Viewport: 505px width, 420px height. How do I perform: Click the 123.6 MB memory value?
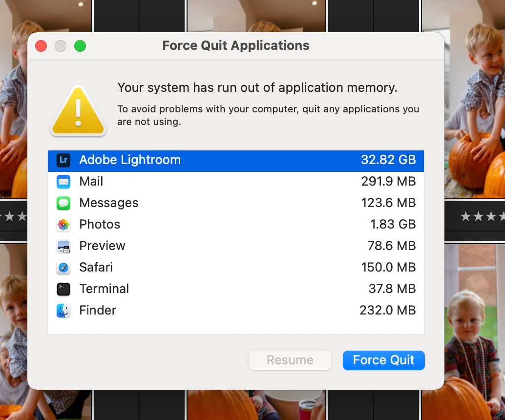pos(388,203)
